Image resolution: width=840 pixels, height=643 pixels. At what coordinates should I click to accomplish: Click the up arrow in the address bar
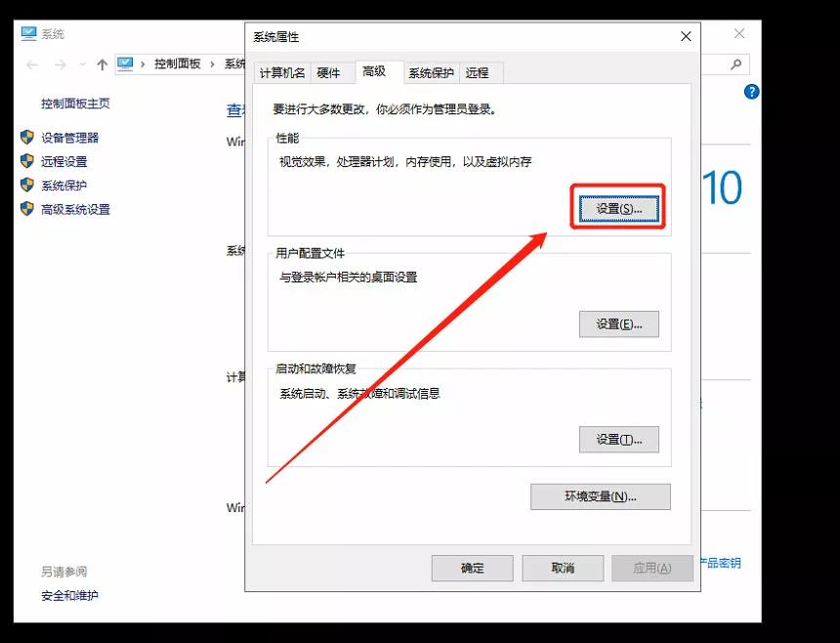click(x=101, y=64)
